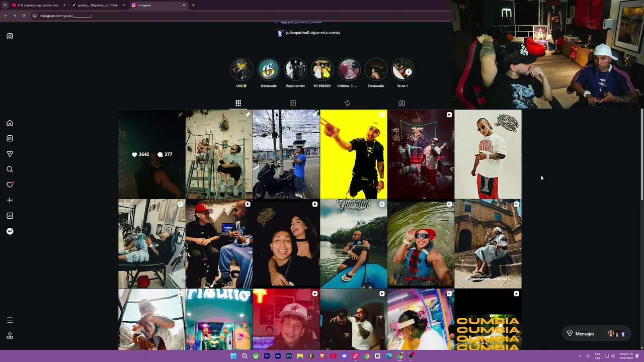Switch to the tagged photos tab
Viewport: 644px width, 362px height.
click(401, 103)
